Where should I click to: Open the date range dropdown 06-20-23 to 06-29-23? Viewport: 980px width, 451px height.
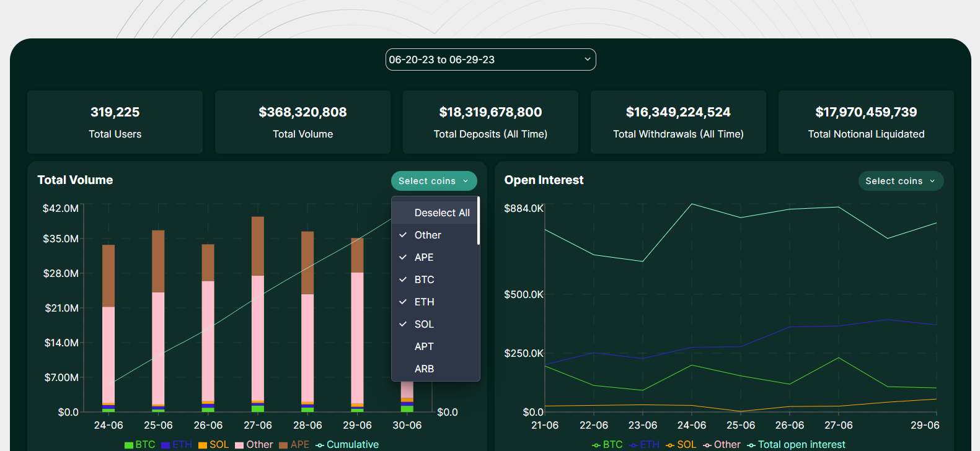pos(490,59)
